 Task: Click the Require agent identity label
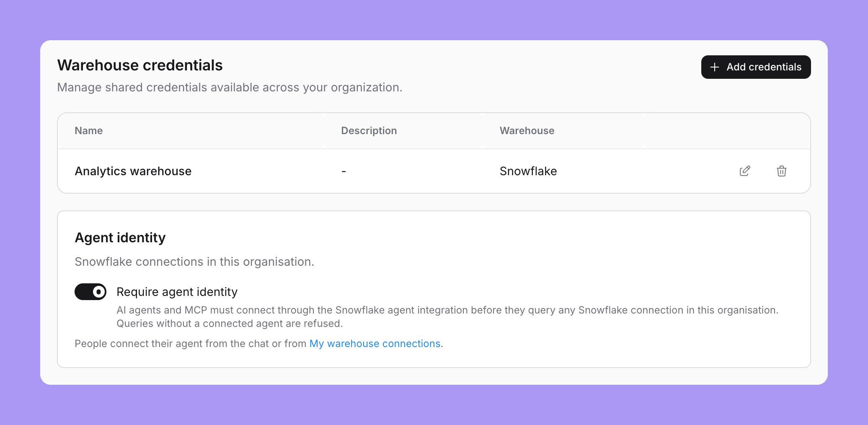(x=177, y=292)
